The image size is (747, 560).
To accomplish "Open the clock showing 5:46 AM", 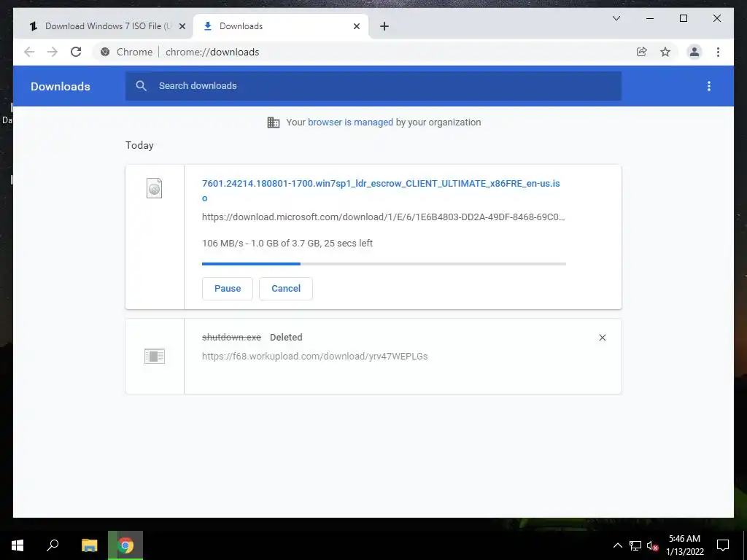I will [x=684, y=545].
